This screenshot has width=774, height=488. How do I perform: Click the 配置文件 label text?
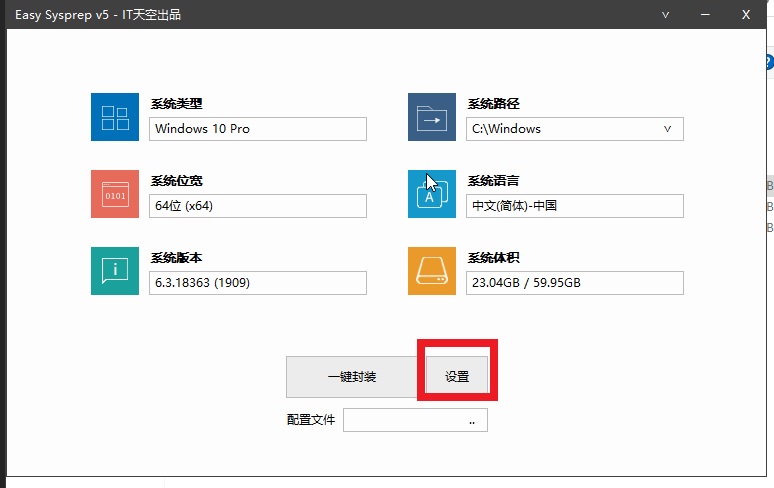coord(310,420)
